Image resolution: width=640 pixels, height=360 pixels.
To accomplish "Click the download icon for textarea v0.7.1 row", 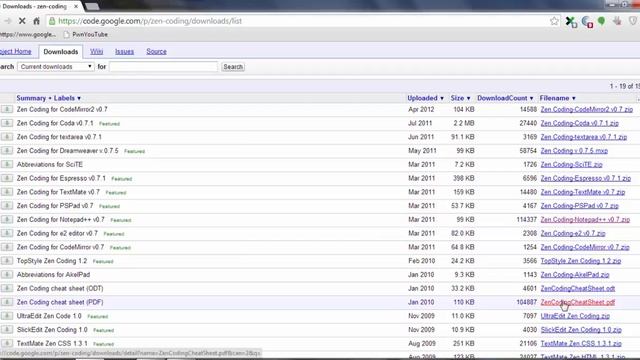I will pyautogui.click(x=7, y=137).
